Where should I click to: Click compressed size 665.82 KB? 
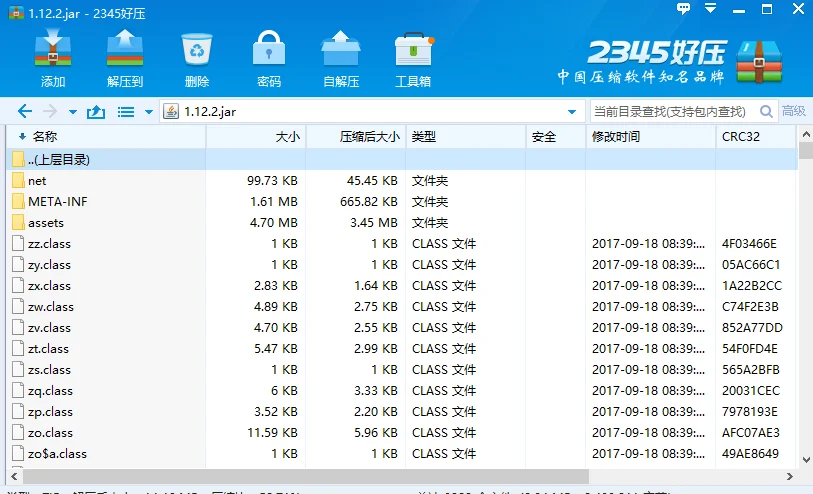(x=369, y=202)
